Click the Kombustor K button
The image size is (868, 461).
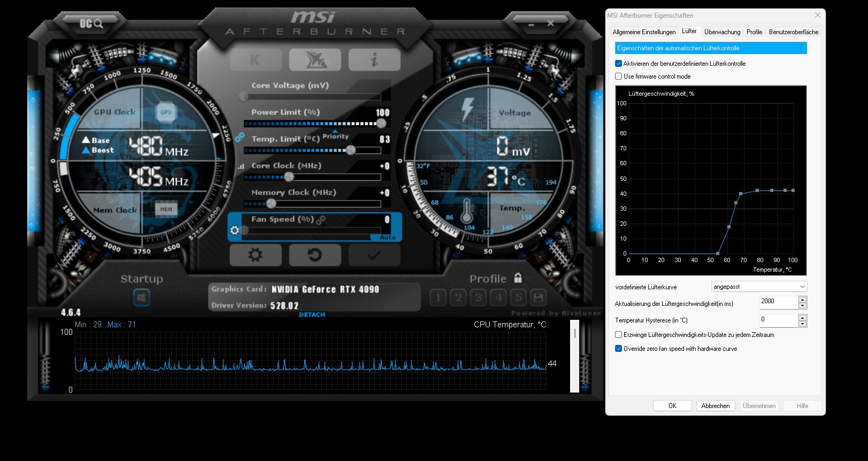tap(255, 60)
